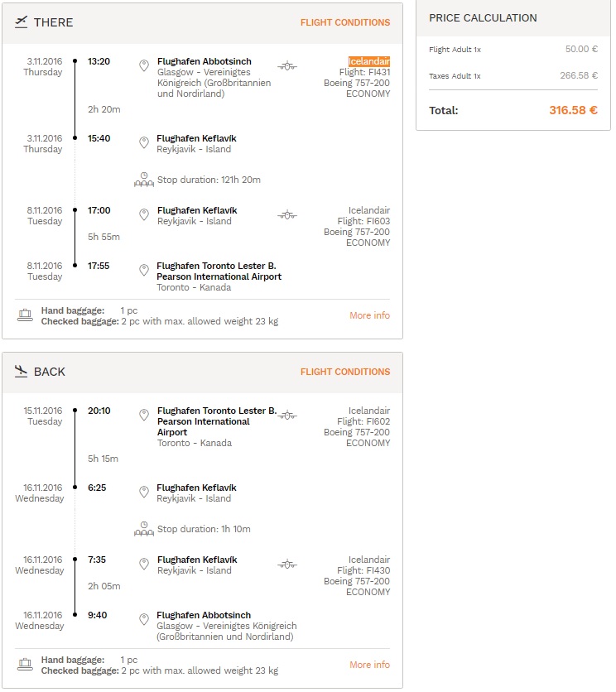The image size is (616, 692).
Task: Click the stopover icon beside 1h 10m duration
Action: click(144, 529)
